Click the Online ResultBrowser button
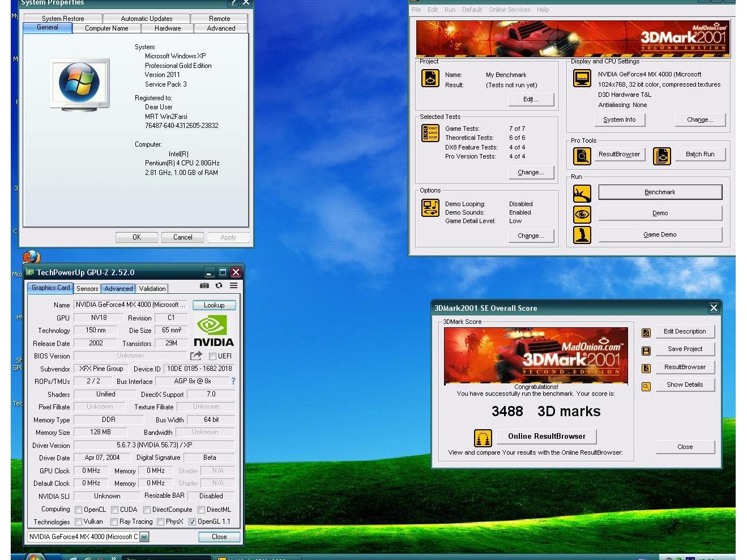This screenshot has height=560, width=747. [547, 437]
